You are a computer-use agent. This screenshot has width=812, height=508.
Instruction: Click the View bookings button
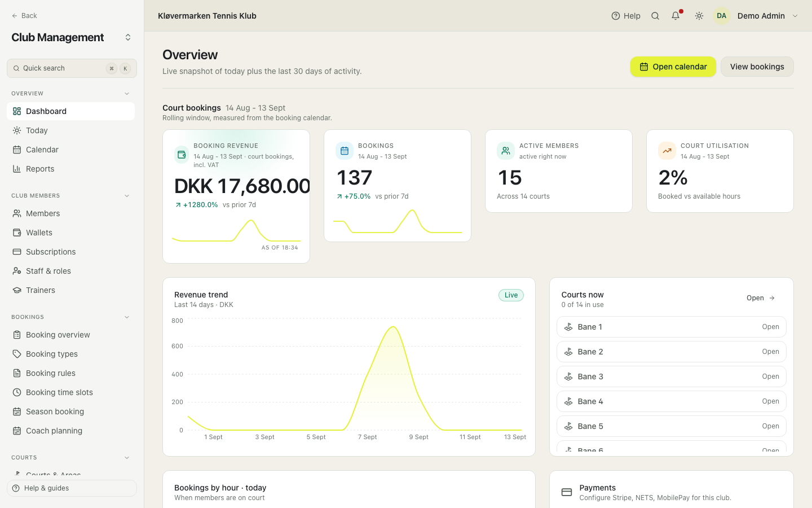[x=757, y=67]
